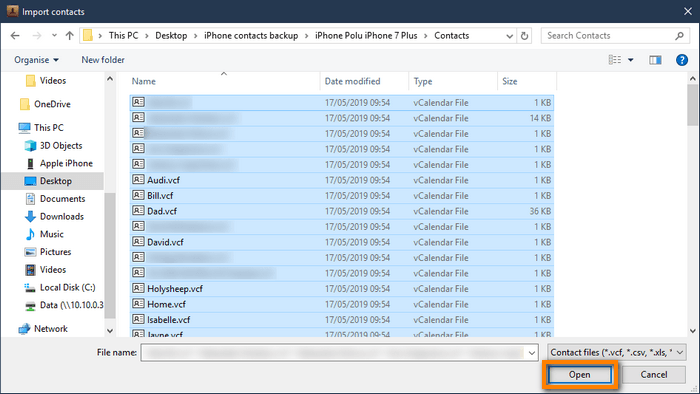
Task: Close the Import contacts dialog
Action: (x=688, y=12)
